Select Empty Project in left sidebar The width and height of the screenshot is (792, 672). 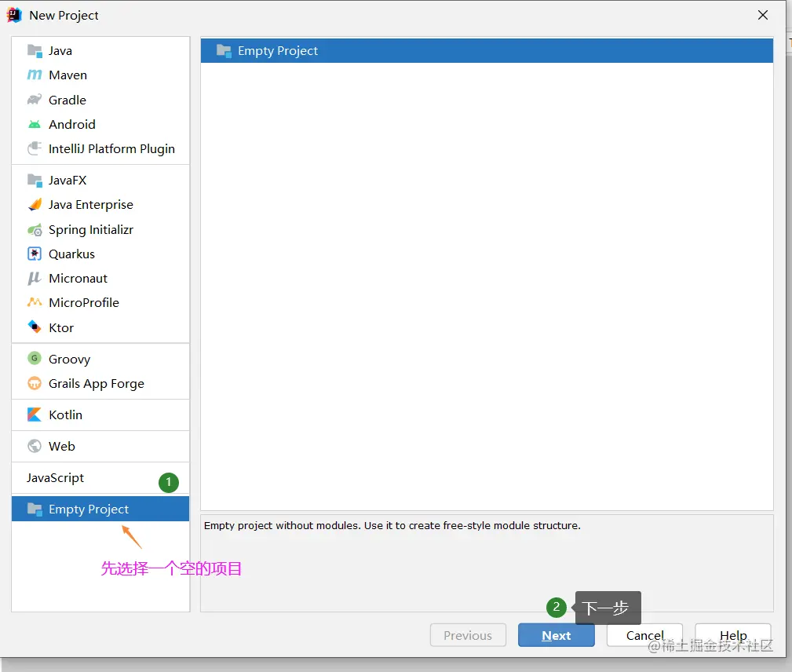pos(100,509)
